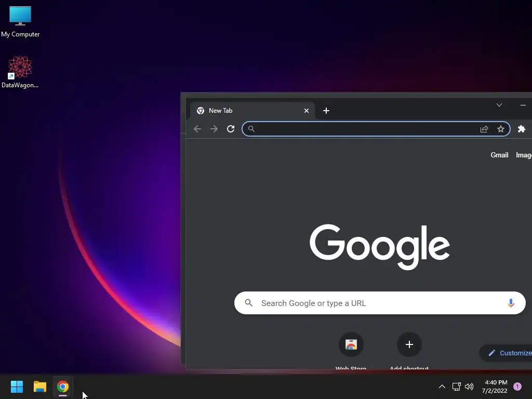The height and width of the screenshot is (399, 532).
Task: Reload the current Chrome page
Action: pyautogui.click(x=231, y=129)
